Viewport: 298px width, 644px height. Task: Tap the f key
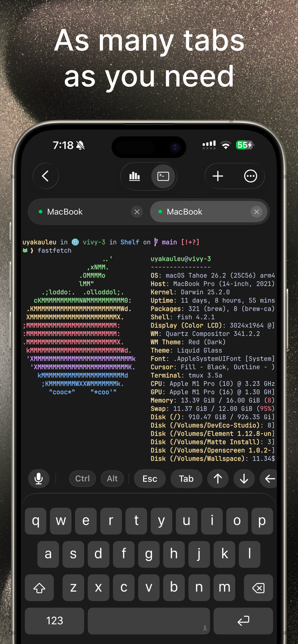click(124, 554)
